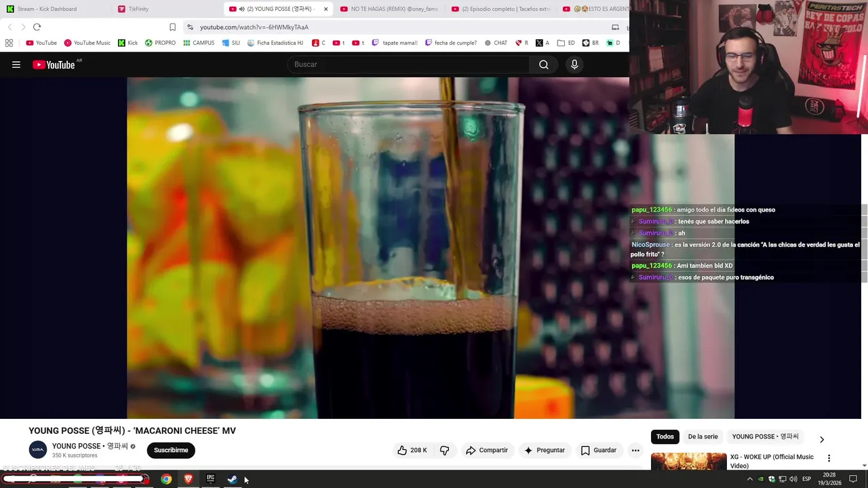The height and width of the screenshot is (488, 868).
Task: Select the YOUNG POSSE browser tab
Action: click(x=277, y=9)
